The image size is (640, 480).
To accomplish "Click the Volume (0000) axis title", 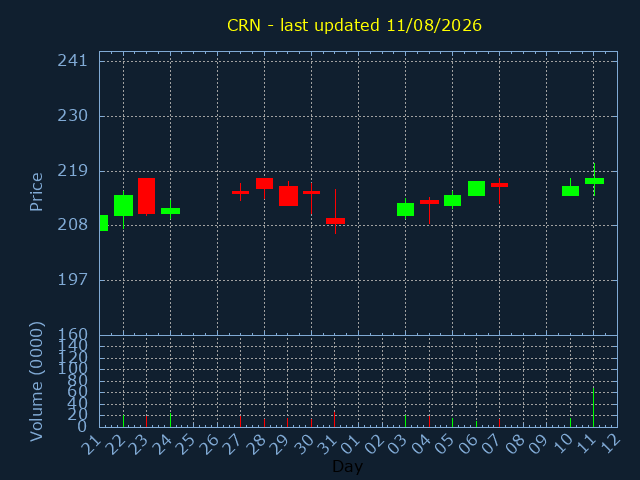I will [x=36, y=381].
